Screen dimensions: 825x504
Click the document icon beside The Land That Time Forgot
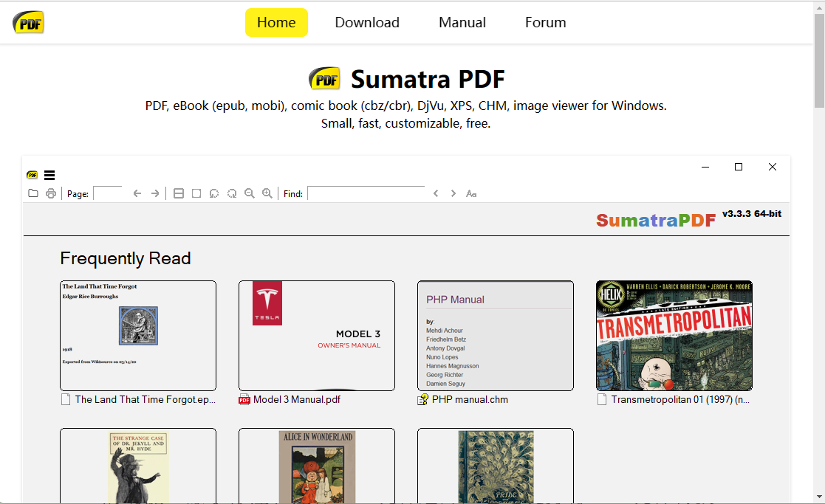tap(66, 400)
